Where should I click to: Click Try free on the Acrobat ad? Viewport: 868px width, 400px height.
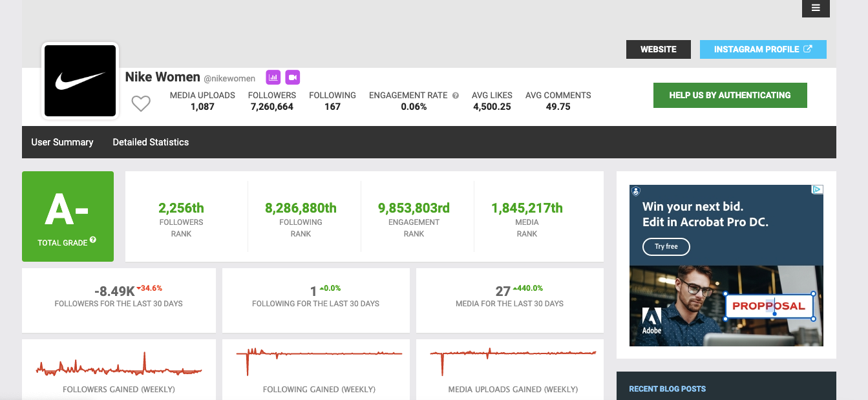[666, 247]
